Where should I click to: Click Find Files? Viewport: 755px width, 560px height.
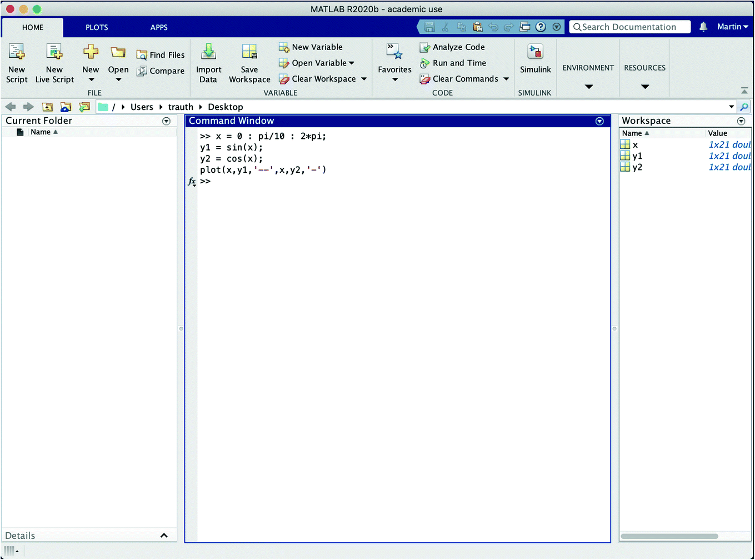coord(161,55)
